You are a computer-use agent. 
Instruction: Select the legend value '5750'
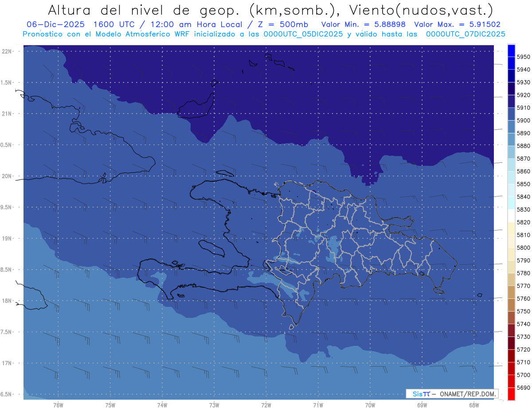click(524, 311)
